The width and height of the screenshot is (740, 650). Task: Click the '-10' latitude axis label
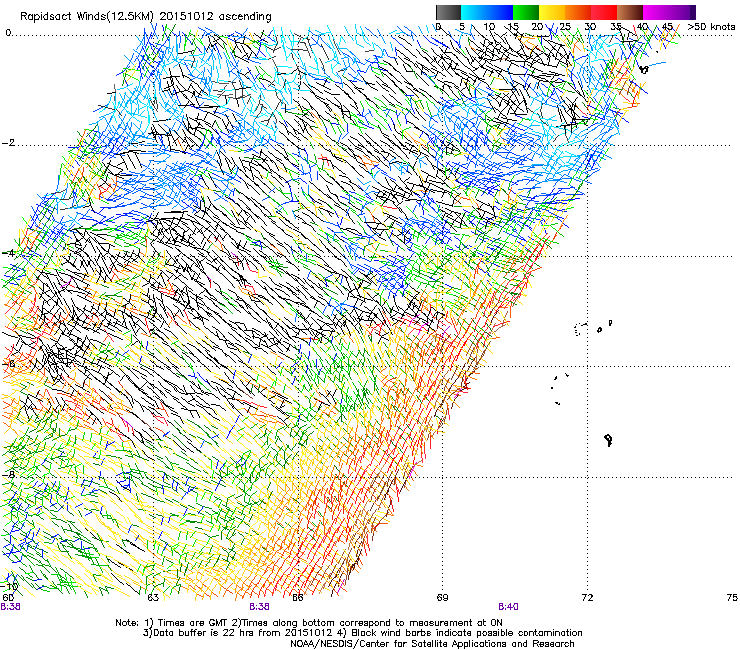[9, 587]
